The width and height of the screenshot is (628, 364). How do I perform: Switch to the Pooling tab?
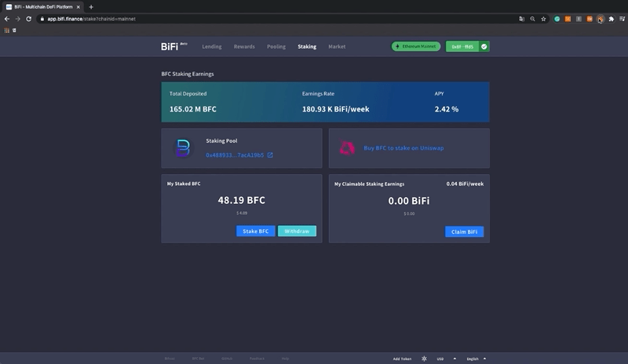276,46
